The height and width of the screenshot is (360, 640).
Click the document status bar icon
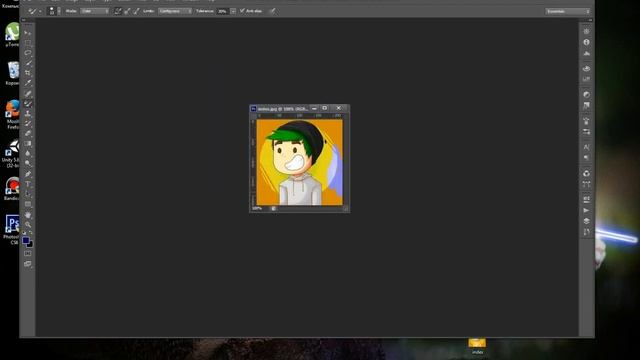pos(273,209)
